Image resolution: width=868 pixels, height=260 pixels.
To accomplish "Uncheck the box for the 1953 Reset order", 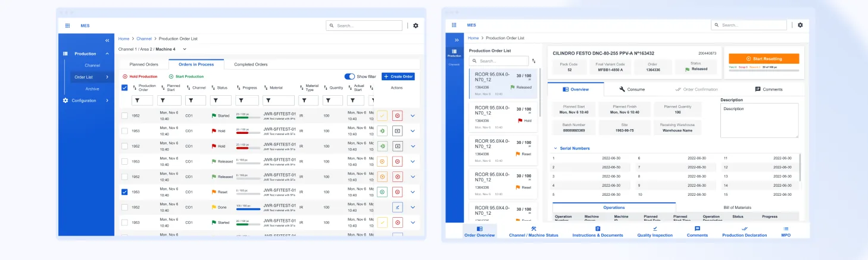I will [124, 192].
